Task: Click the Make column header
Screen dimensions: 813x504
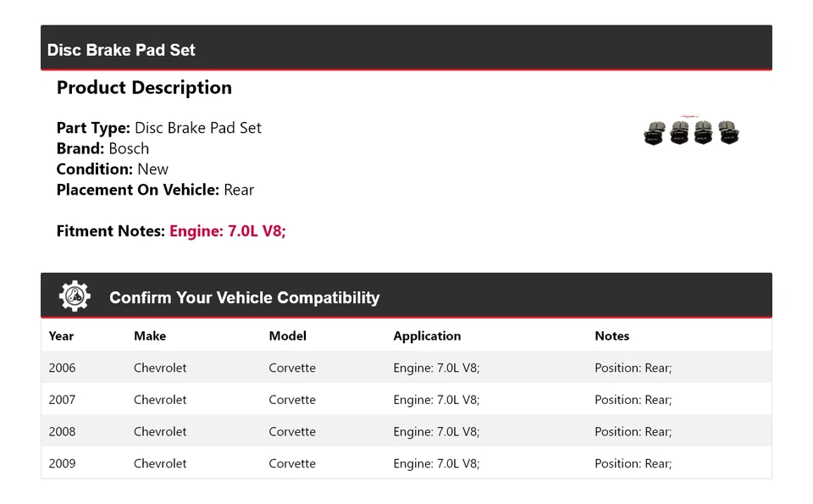Action: coord(150,336)
